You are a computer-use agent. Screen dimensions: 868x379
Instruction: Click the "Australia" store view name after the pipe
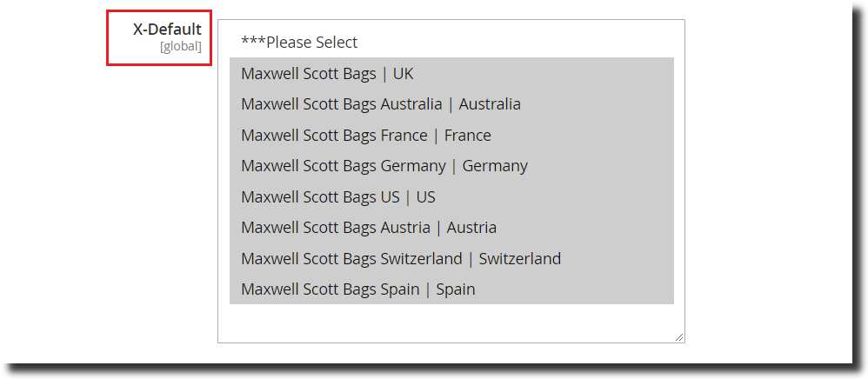(490, 104)
